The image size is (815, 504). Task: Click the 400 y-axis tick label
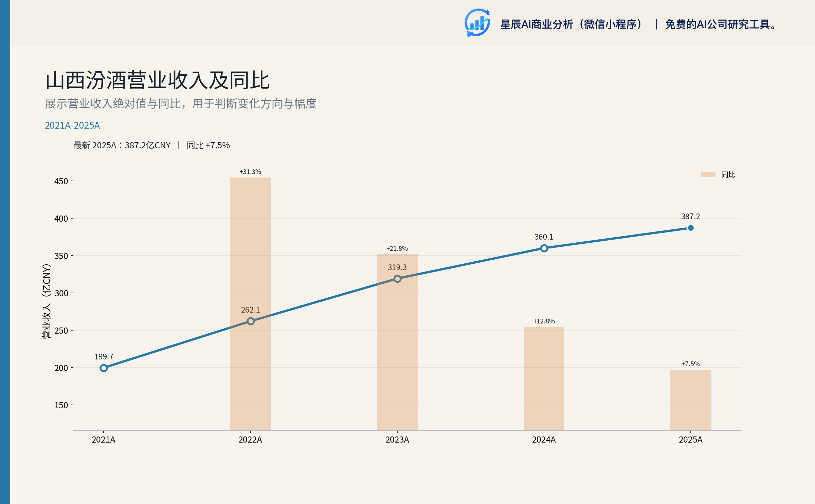click(61, 219)
